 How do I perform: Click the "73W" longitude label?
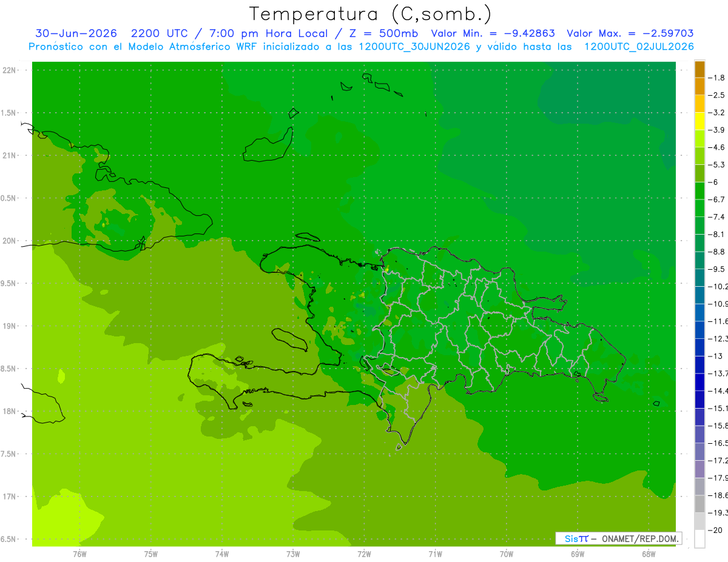pyautogui.click(x=293, y=554)
